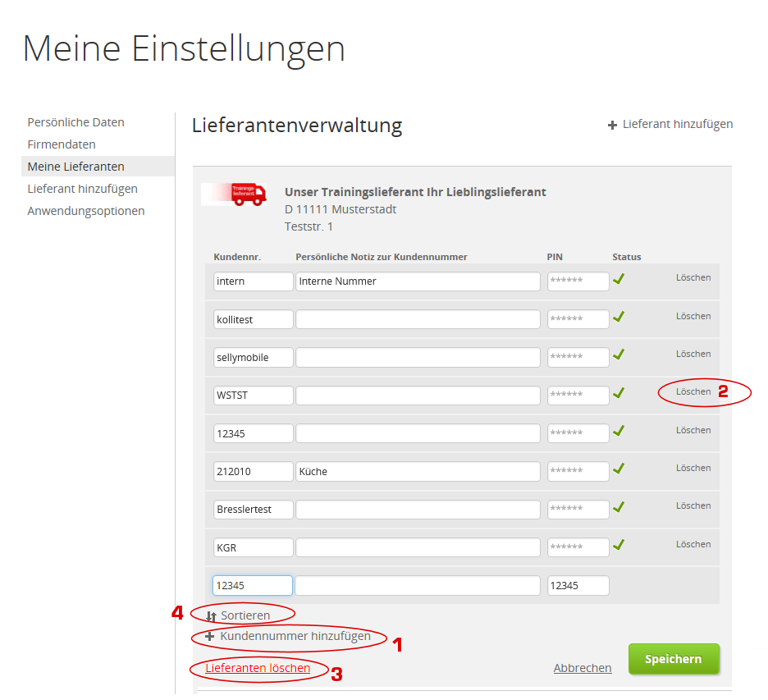Delete the intern customer number row
This screenshot has width=768, height=700.
coord(693,277)
